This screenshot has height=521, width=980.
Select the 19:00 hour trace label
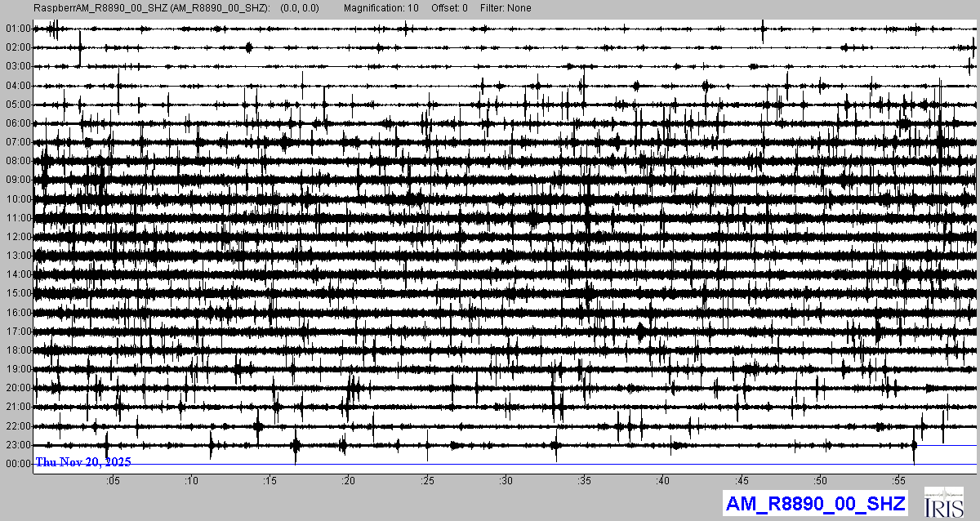point(18,369)
